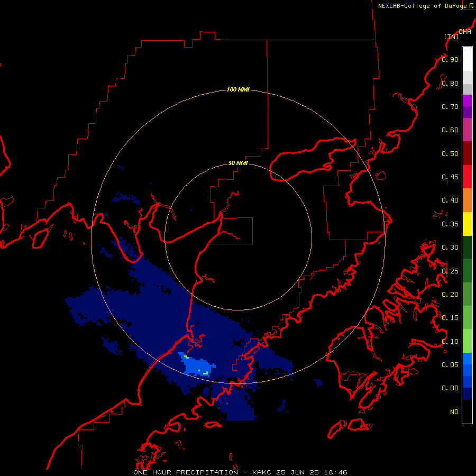The height and width of the screenshot is (476, 476).
Task: Select the 0.80 legend value
Action: (x=450, y=83)
